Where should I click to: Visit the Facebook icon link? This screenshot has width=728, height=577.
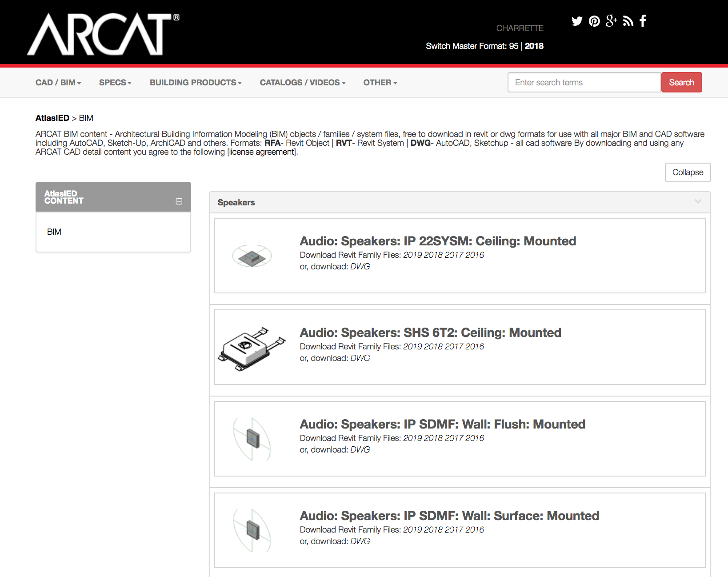pyautogui.click(x=643, y=21)
